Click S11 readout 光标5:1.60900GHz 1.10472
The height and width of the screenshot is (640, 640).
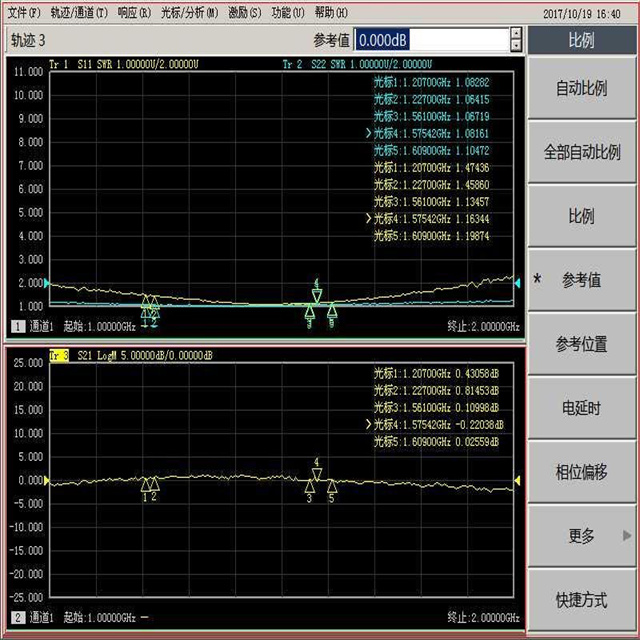pos(431,151)
